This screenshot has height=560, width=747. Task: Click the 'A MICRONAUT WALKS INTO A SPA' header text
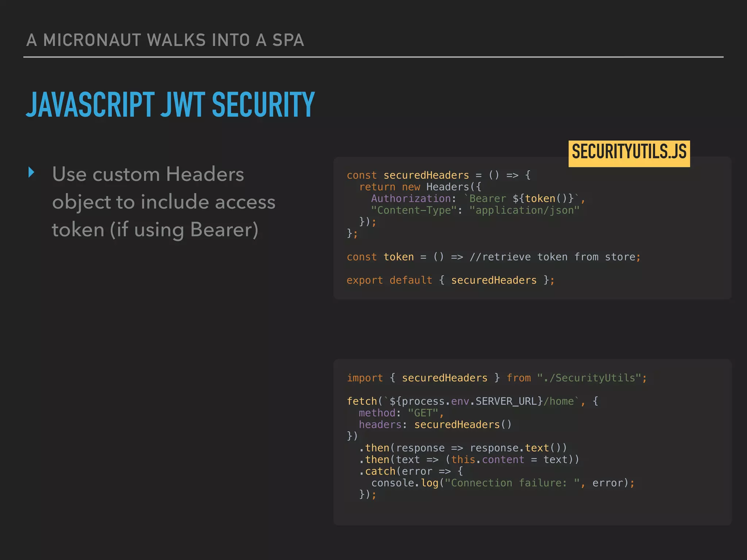pyautogui.click(x=165, y=40)
